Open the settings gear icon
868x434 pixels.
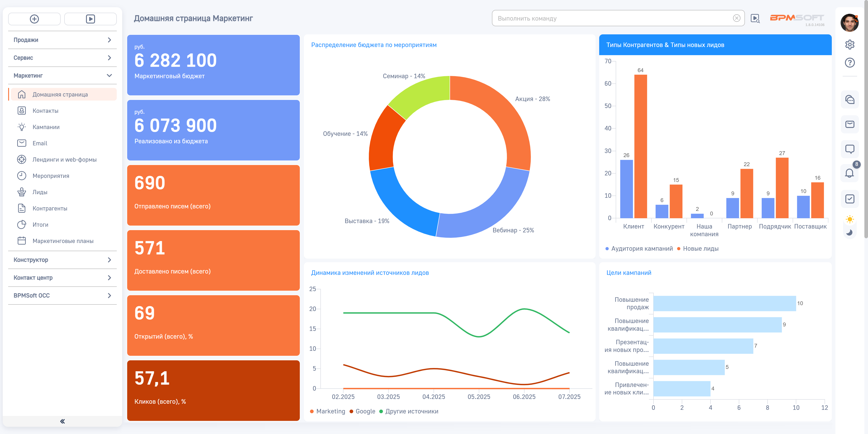click(x=849, y=45)
